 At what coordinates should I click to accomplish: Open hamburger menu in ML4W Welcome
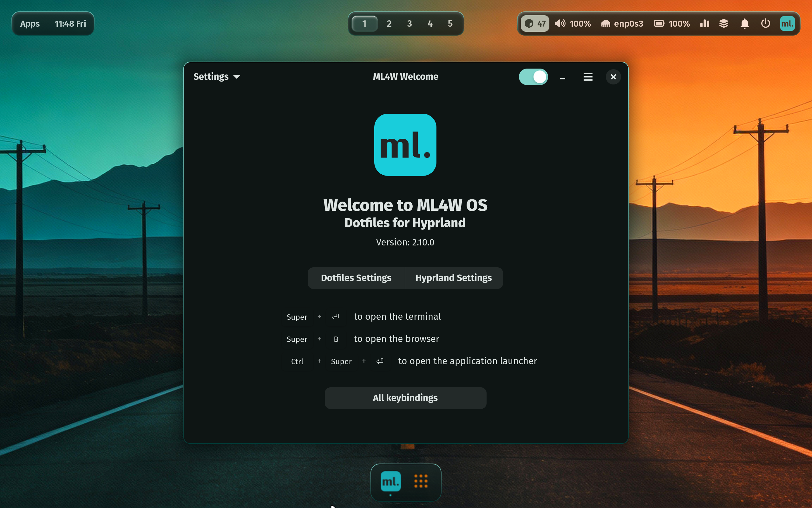point(588,77)
